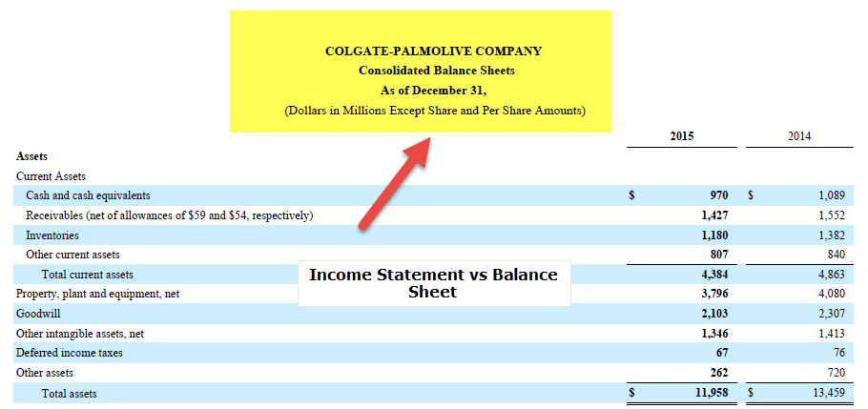Click the 'Income Statement vs Balance Sheet' label

coord(433,283)
